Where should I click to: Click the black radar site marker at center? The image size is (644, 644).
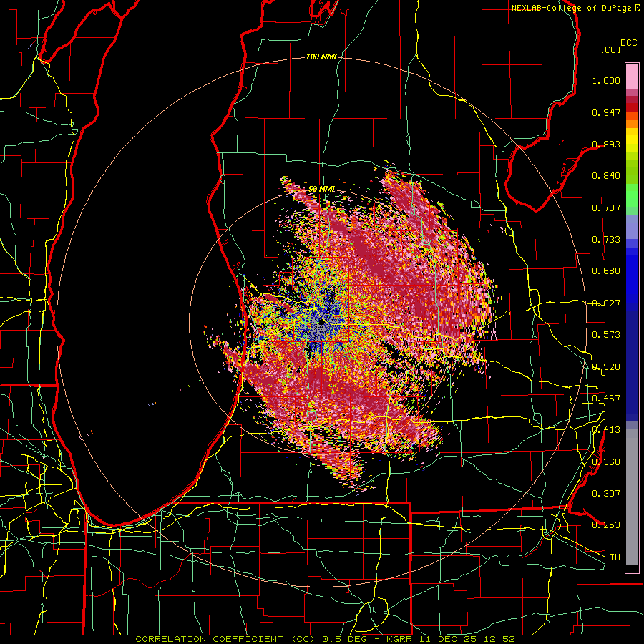click(322, 321)
